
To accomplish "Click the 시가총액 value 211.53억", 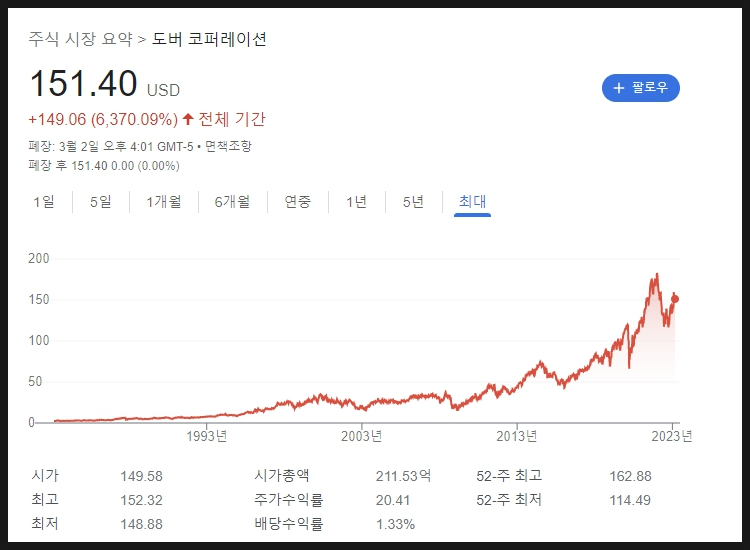I will (x=403, y=476).
